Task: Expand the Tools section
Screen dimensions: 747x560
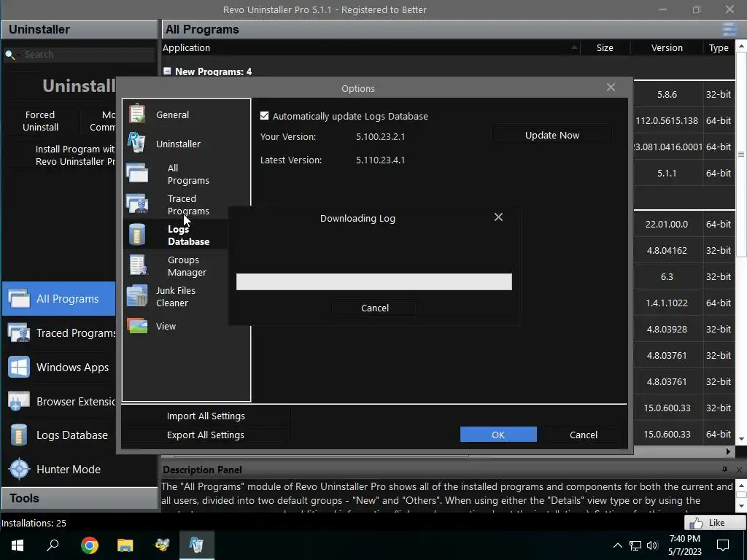Action: [x=80, y=498]
